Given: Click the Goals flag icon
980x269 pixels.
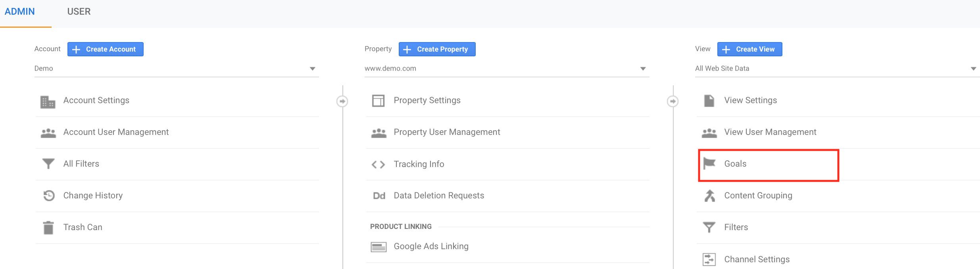Looking at the screenshot, I should [709, 163].
